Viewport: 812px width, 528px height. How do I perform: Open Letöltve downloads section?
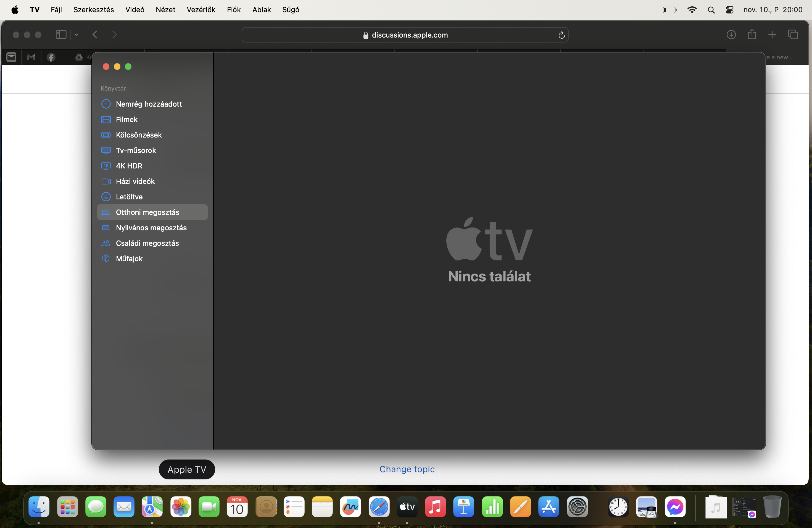pos(129,197)
